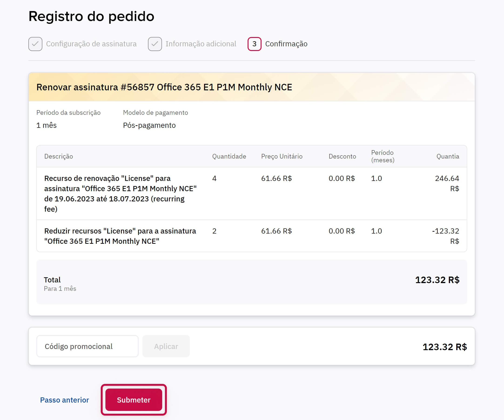The image size is (504, 420).
Task: Click the Preço Unitário column header
Action: tap(282, 156)
